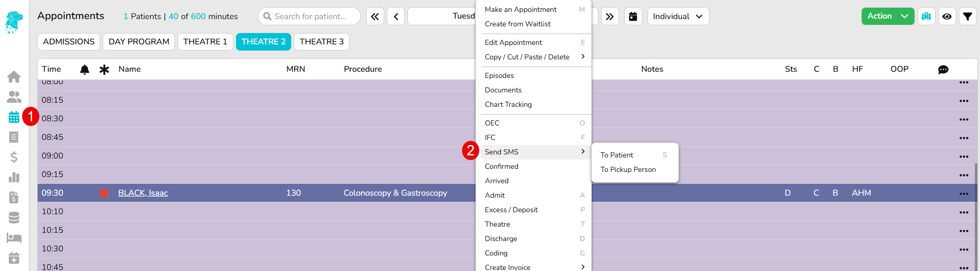Toggle the eye visibility button
This screenshot has width=980, height=271.
pyautogui.click(x=947, y=17)
